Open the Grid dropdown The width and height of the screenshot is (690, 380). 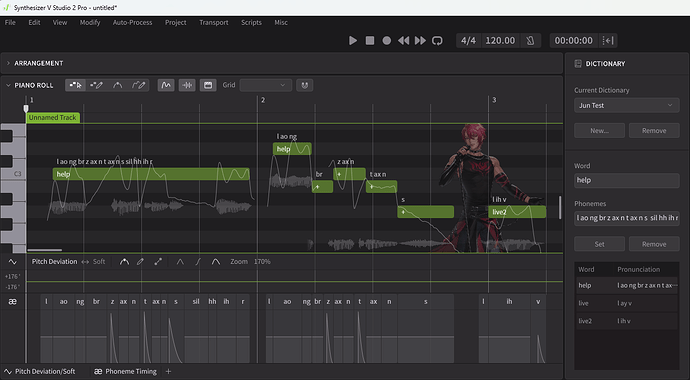tap(265, 85)
